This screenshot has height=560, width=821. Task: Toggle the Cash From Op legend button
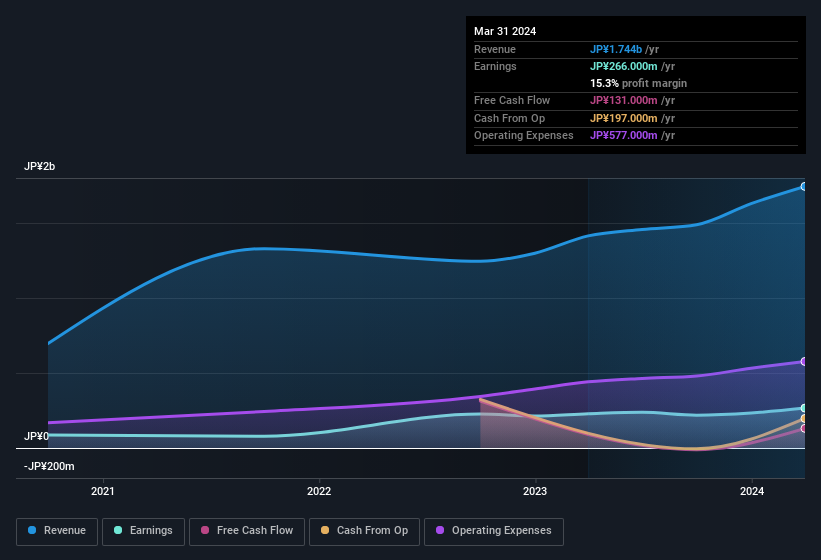click(x=364, y=531)
